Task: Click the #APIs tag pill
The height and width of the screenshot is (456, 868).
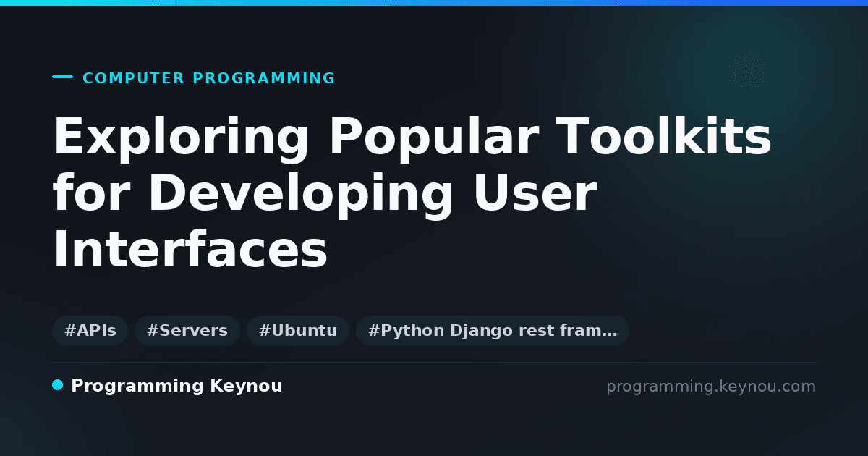Action: pos(90,331)
